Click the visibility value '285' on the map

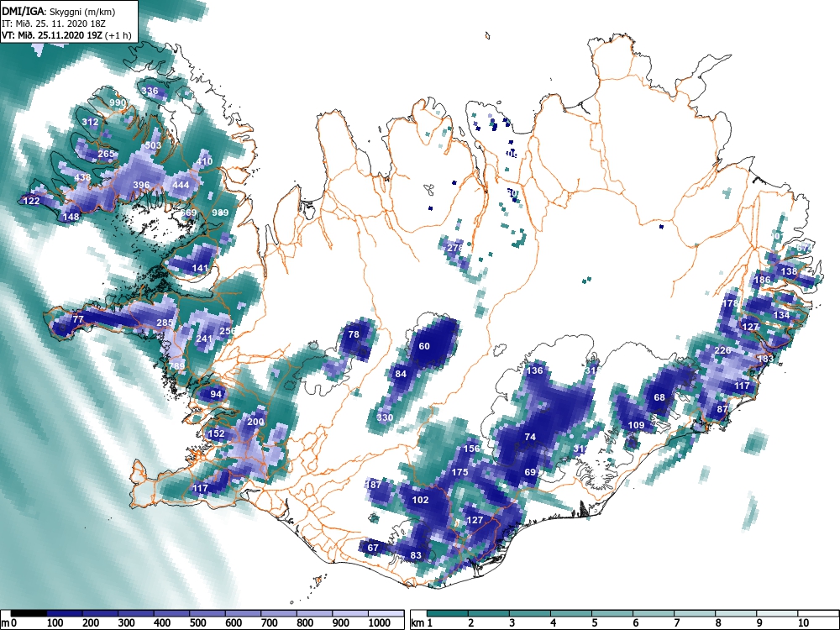(165, 323)
